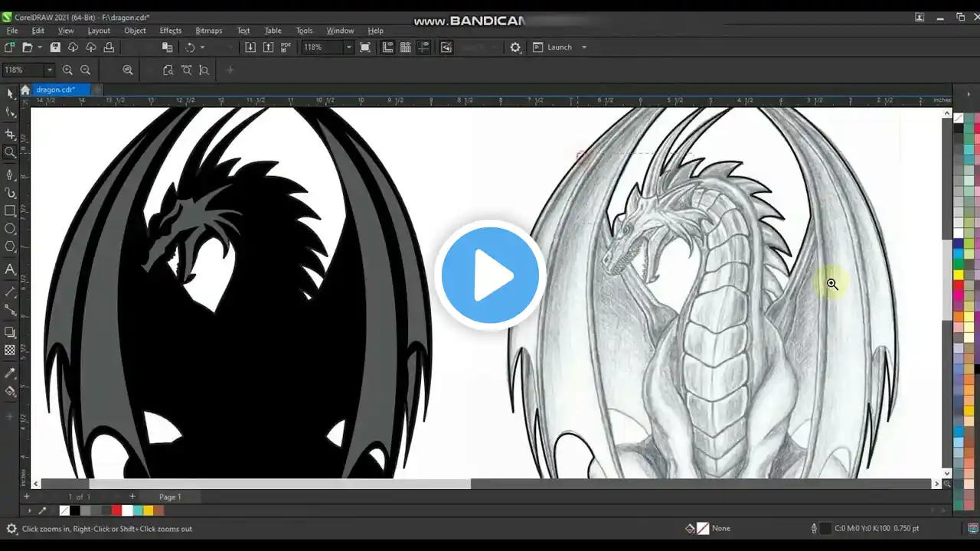The image size is (980, 551).
Task: Select the Text tool
Action: pyautogui.click(x=10, y=269)
